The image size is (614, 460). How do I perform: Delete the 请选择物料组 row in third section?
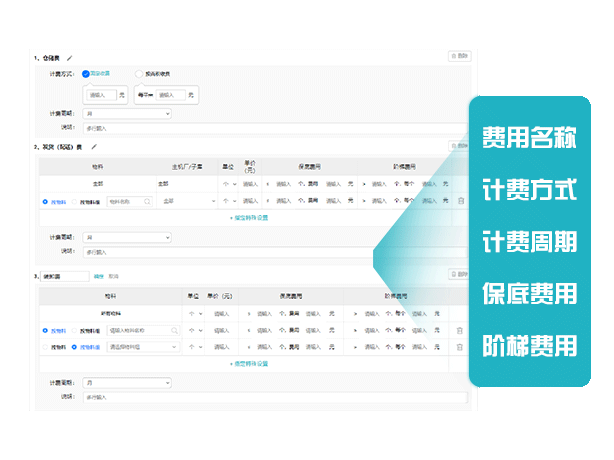pyautogui.click(x=460, y=346)
